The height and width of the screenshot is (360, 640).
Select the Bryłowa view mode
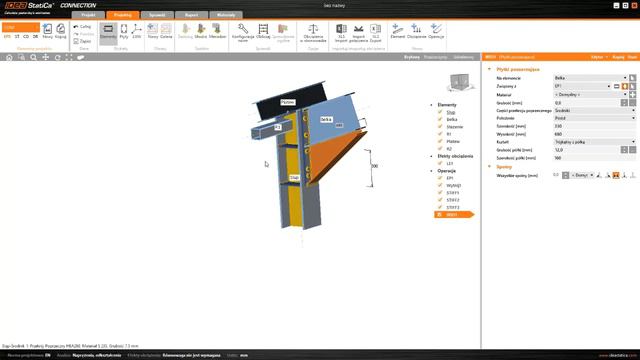411,57
